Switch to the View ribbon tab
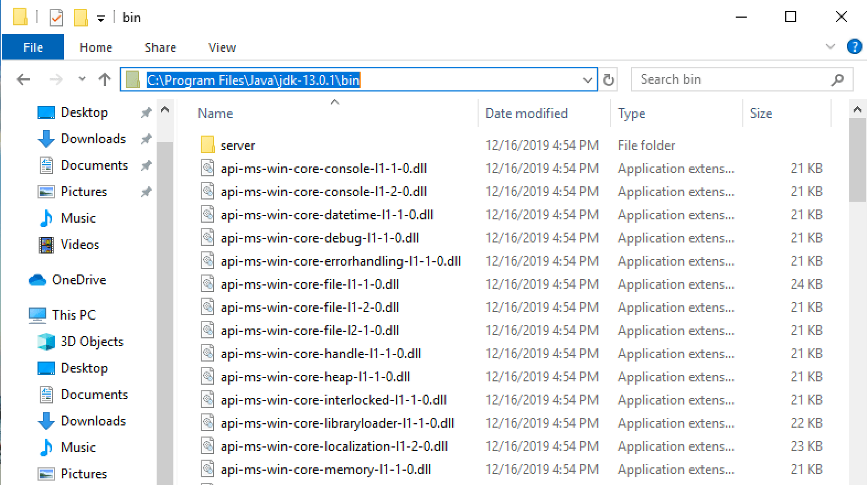The width and height of the screenshot is (868, 485). pyautogui.click(x=222, y=47)
